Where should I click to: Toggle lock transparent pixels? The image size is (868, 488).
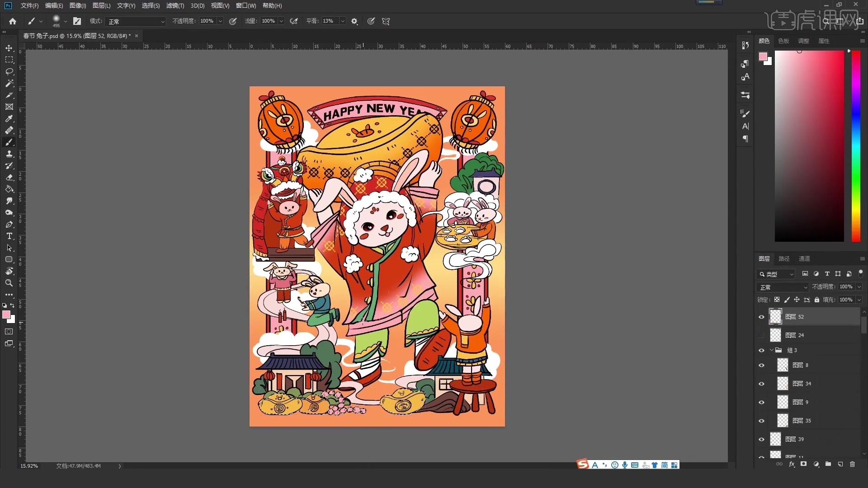click(x=777, y=300)
